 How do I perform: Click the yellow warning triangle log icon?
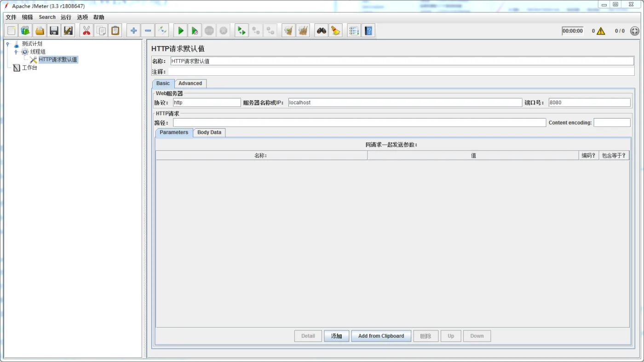pos(601,31)
